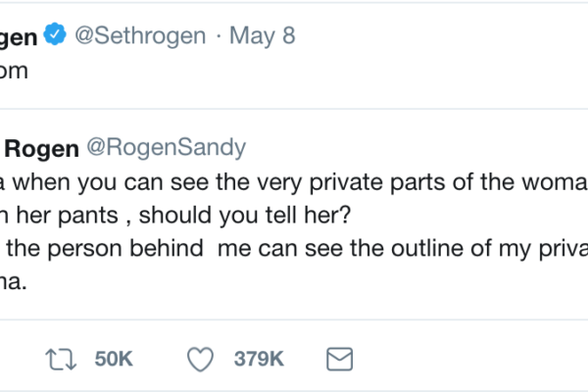Image resolution: width=588 pixels, height=392 pixels.
Task: Click the line "her pants, should you tell her?"
Action: pos(147,212)
